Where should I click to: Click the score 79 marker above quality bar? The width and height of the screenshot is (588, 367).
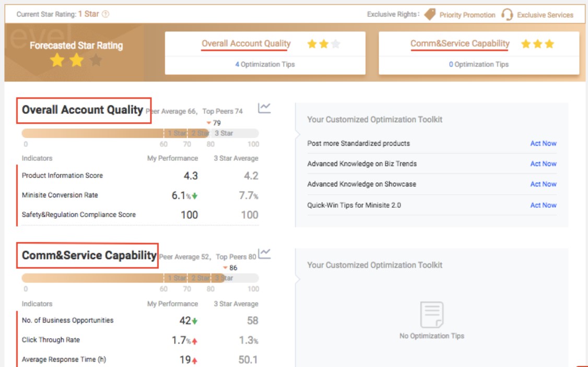[x=214, y=123]
